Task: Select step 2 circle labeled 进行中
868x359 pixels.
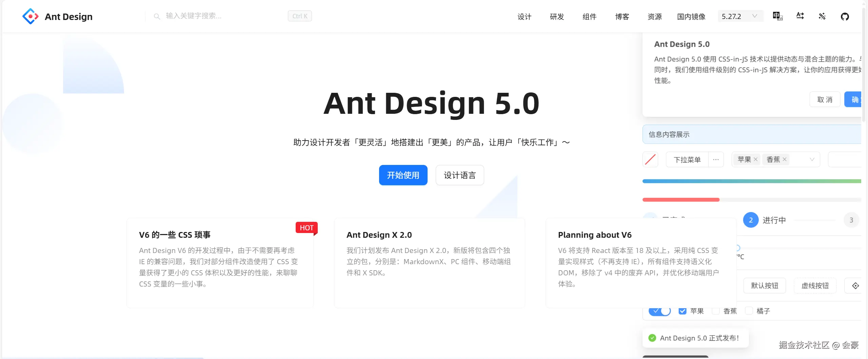Action: [751, 220]
